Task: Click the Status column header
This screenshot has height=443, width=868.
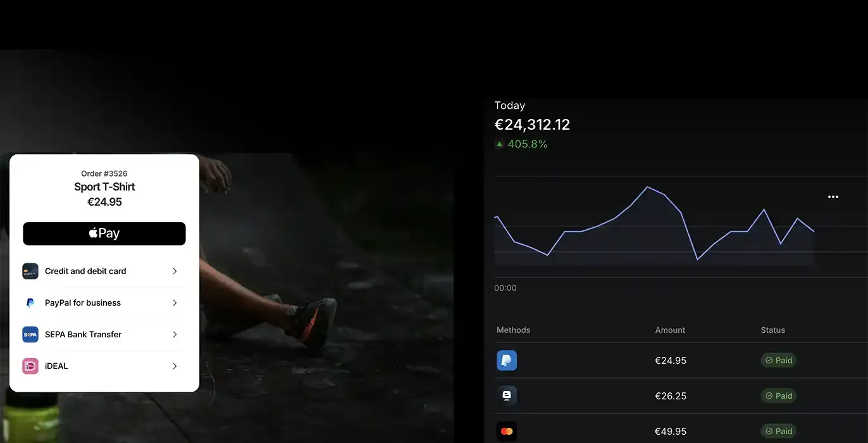Action: point(772,330)
